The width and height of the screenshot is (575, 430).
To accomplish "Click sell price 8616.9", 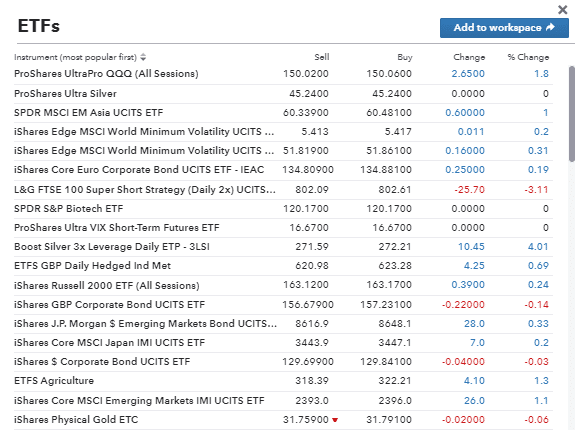I will click(312, 324).
